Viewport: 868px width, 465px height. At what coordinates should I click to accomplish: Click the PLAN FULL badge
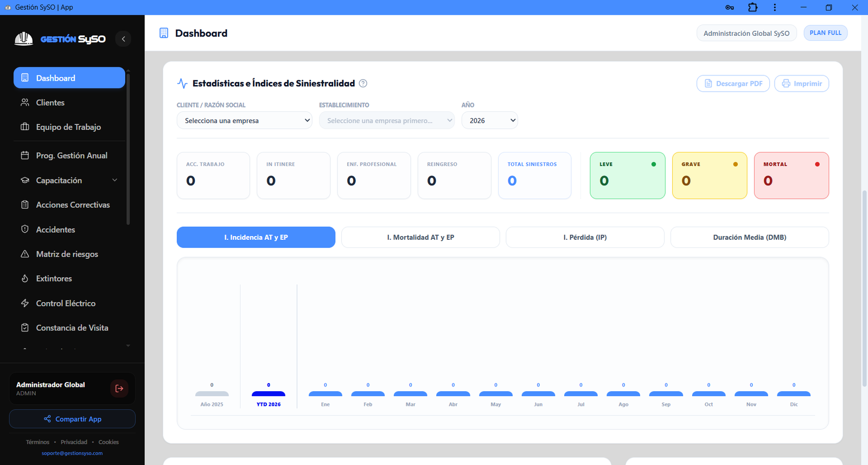coord(825,33)
